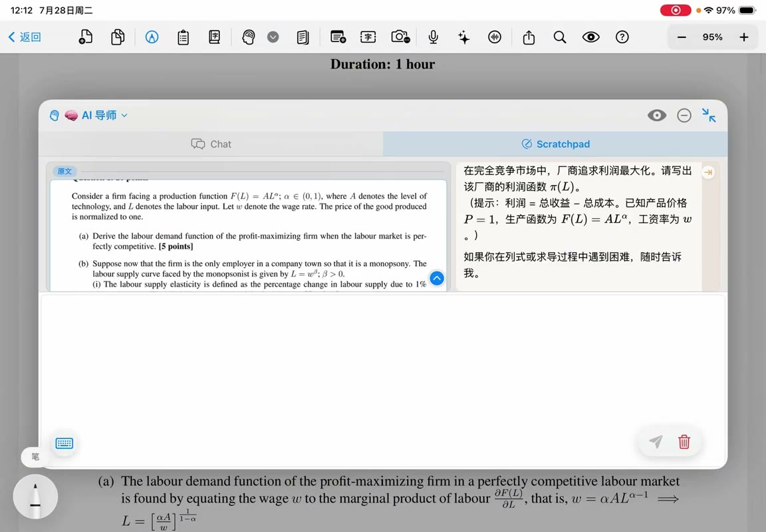
Task: Send scratchpad with paper plane icon
Action: coord(656,442)
